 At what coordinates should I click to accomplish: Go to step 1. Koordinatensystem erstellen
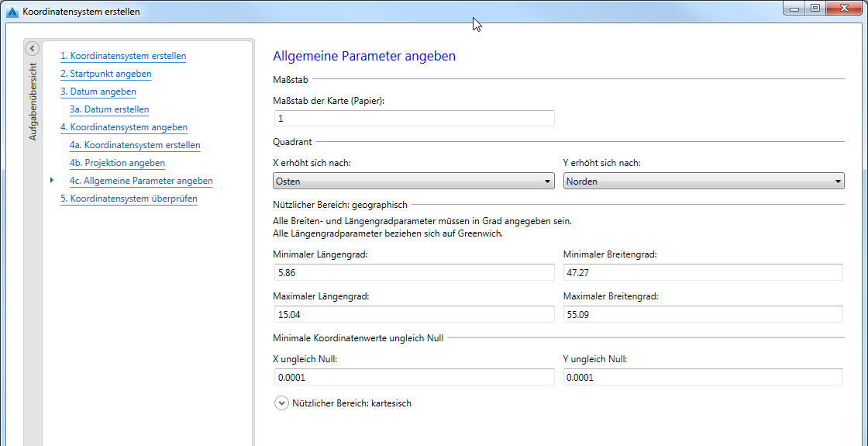click(x=123, y=56)
